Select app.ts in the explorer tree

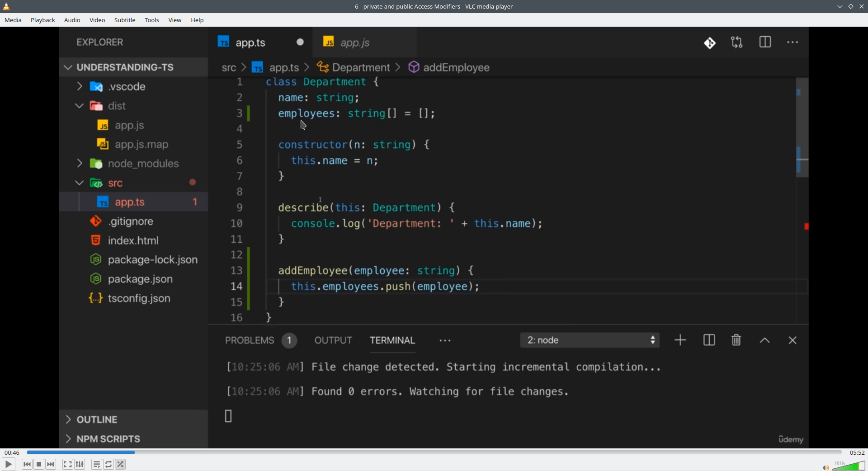click(133, 202)
